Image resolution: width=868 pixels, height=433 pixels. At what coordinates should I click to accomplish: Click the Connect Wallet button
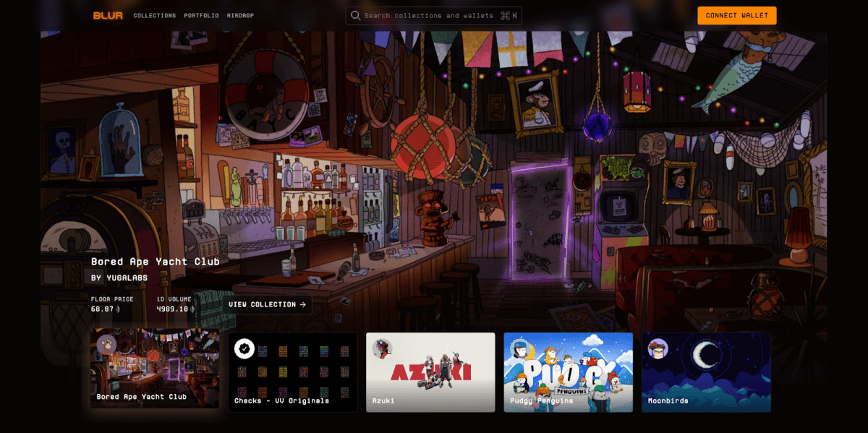[x=737, y=15]
